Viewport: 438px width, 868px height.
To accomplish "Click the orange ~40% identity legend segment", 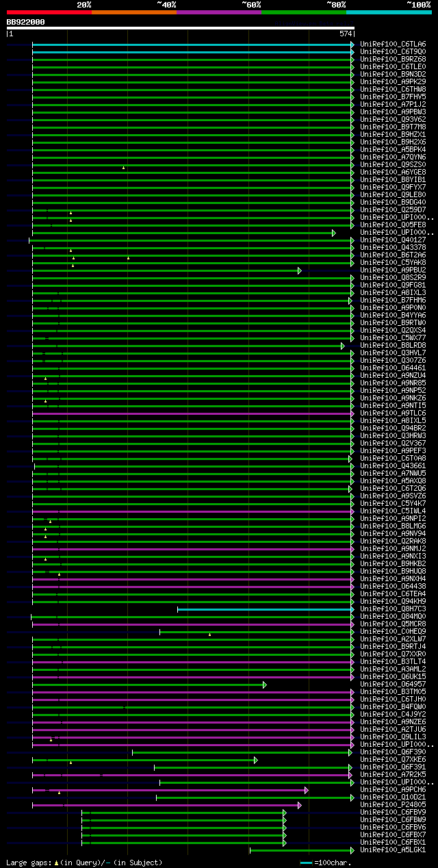I will (133, 12).
